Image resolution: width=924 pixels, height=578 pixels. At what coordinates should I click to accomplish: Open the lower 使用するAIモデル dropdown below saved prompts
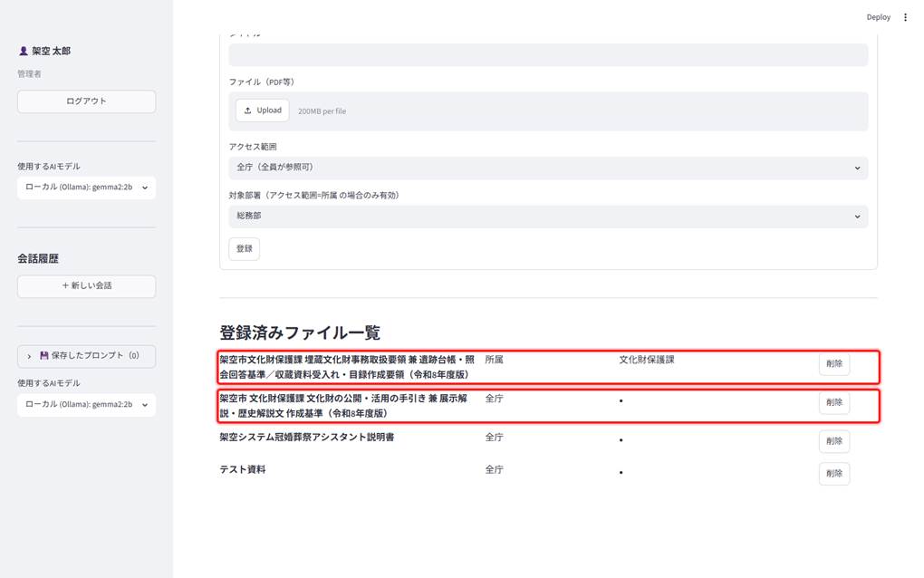coord(87,405)
